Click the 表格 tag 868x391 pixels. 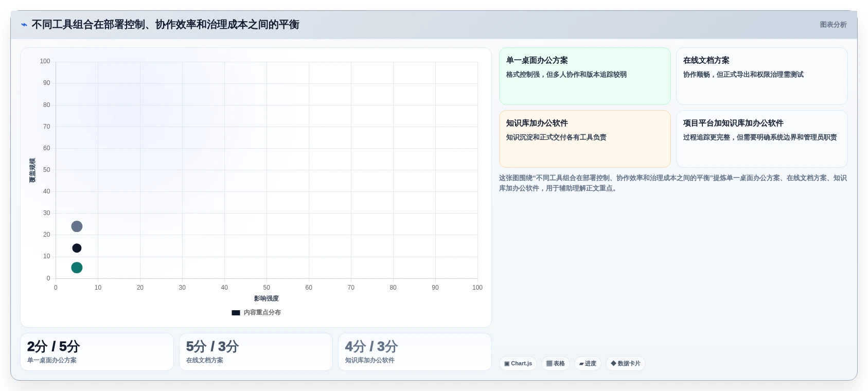(556, 364)
